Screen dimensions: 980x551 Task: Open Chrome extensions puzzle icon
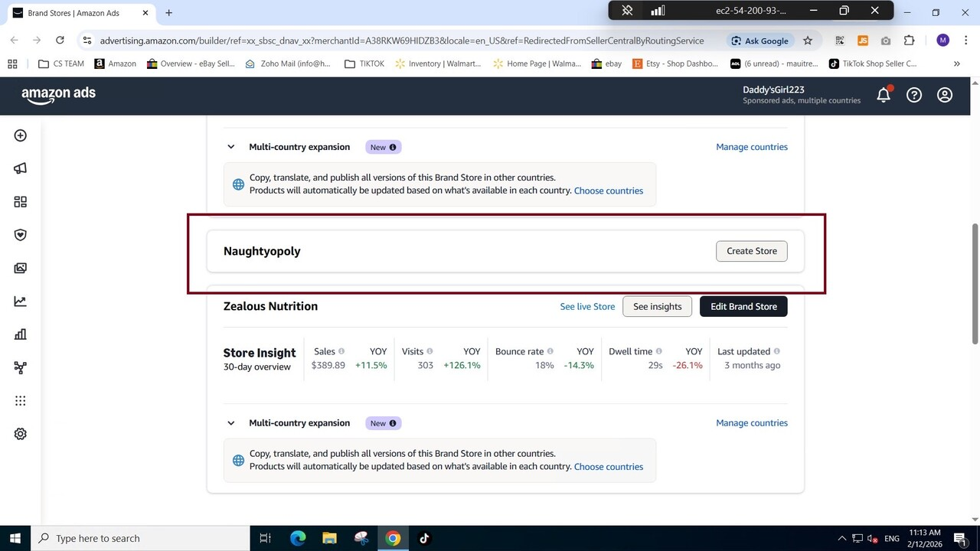point(909,41)
